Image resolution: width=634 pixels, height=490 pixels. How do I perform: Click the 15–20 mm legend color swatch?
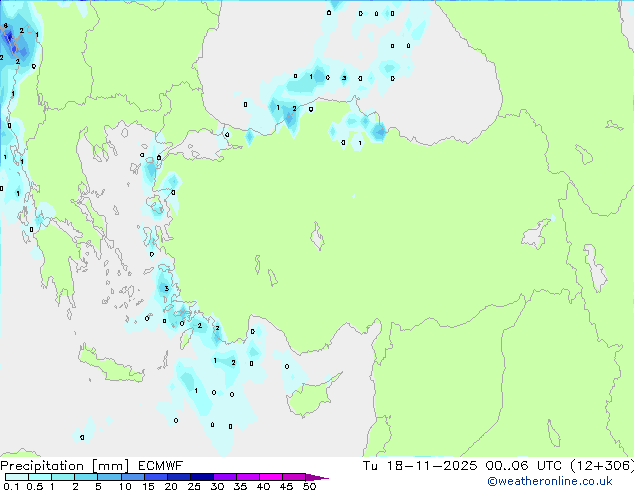click(x=155, y=477)
